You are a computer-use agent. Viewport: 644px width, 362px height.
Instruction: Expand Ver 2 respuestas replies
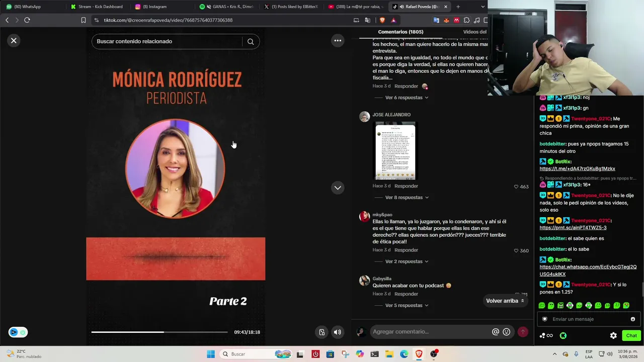click(x=407, y=261)
